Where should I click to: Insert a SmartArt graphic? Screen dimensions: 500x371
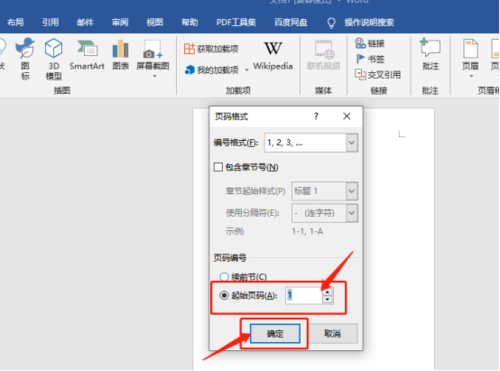pos(87,55)
